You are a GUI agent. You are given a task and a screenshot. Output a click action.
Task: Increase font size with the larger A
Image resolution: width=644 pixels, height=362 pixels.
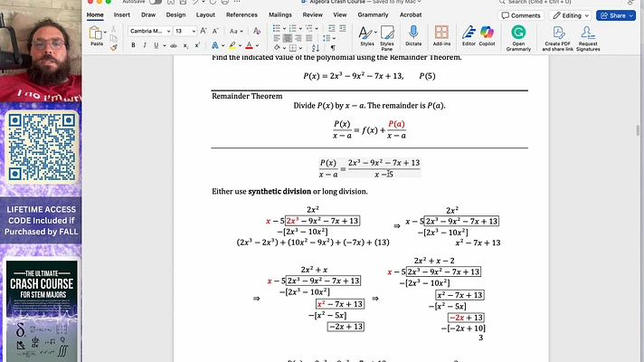[204, 31]
